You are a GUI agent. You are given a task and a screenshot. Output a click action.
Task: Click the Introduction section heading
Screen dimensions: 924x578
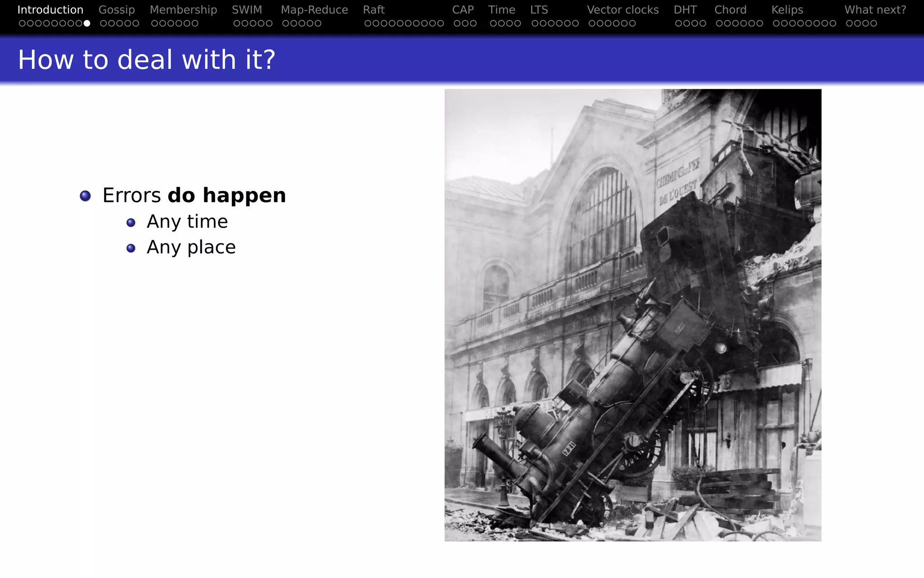coord(50,9)
